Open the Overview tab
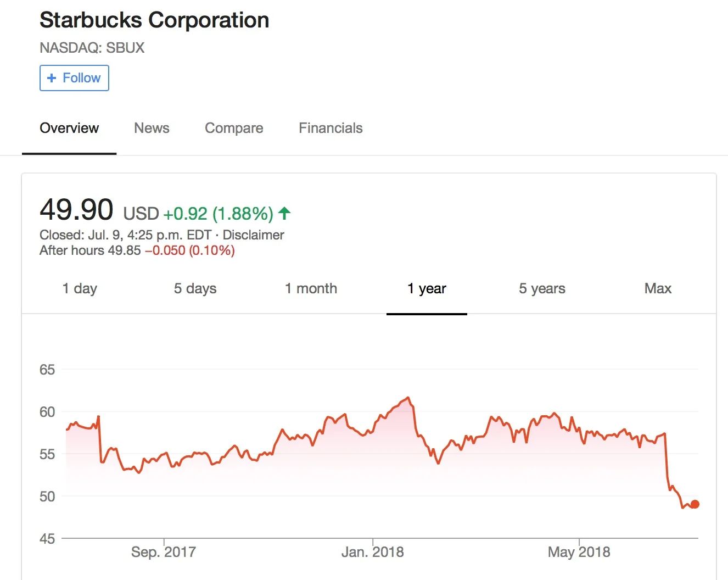The width and height of the screenshot is (728, 580). tap(69, 128)
